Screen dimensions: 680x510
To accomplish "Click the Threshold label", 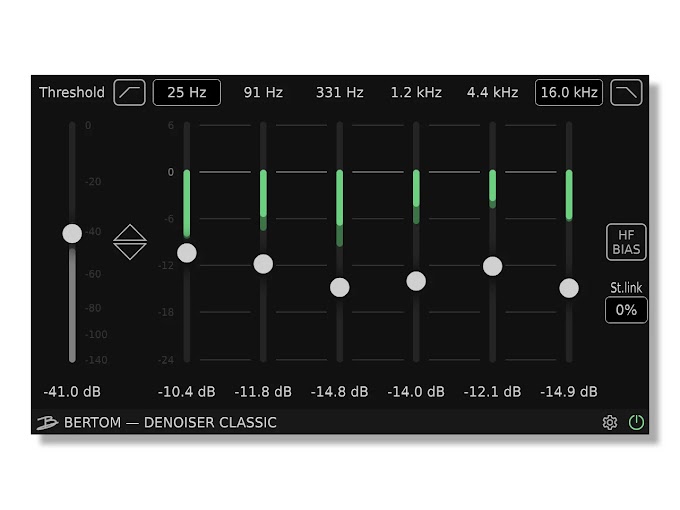I will [x=72, y=92].
